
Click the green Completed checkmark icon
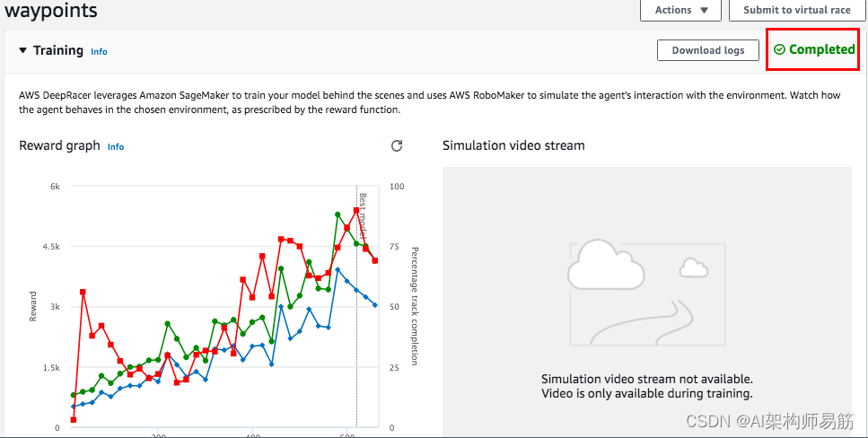coord(779,50)
